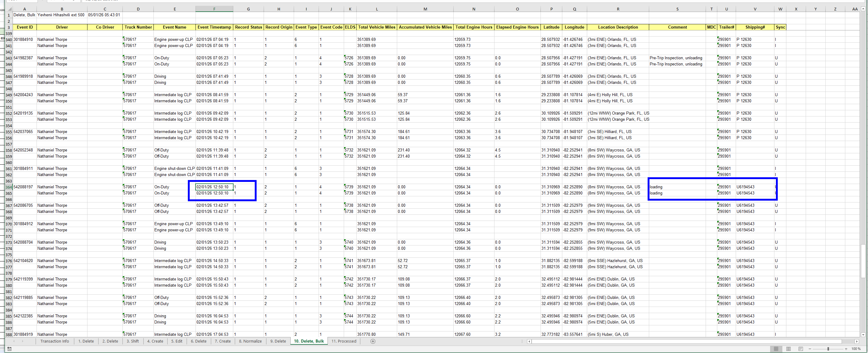Open the 8. Normalize sheet tab
Screen dimensions: 868x353
(250, 341)
